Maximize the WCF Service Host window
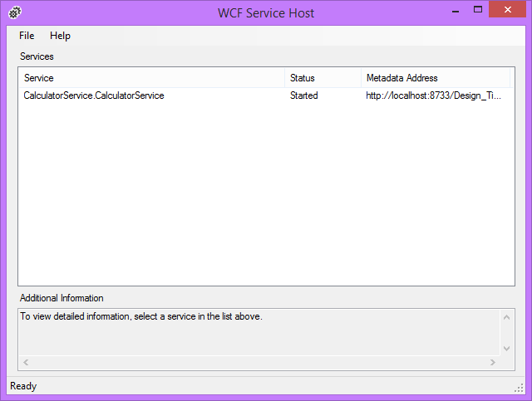Screen dimensions: 532x401 (478, 10)
